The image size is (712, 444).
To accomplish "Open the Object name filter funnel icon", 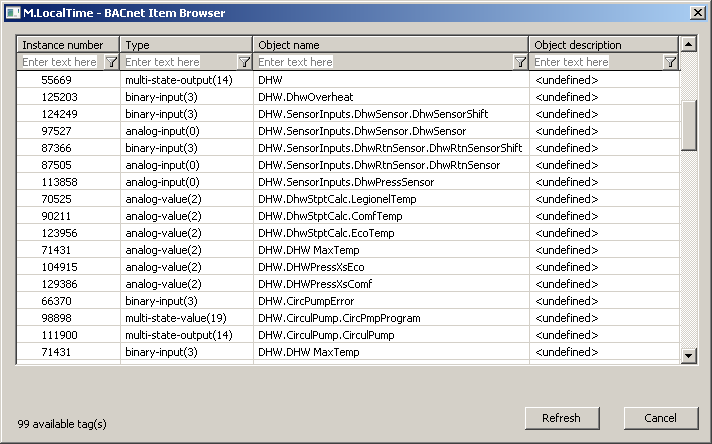I will (520, 62).
